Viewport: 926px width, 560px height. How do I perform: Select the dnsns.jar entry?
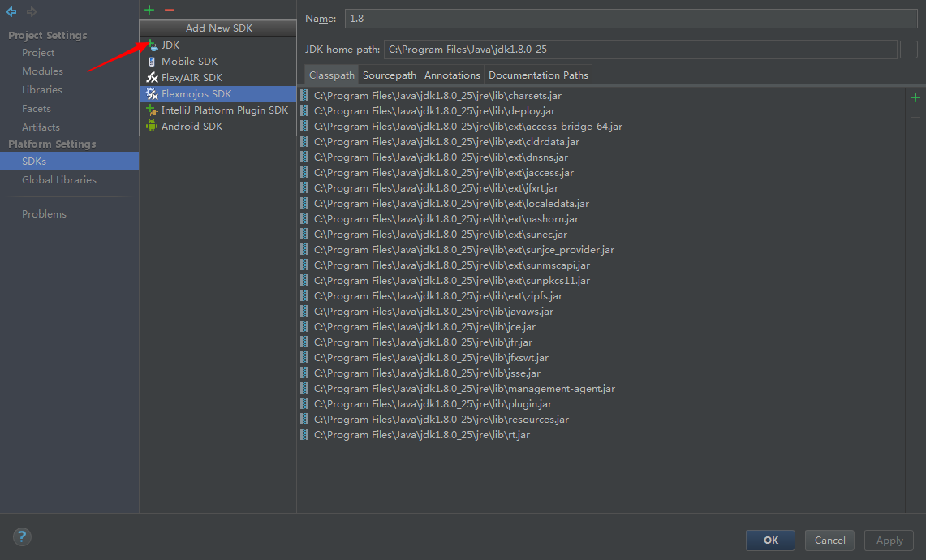pos(434,157)
